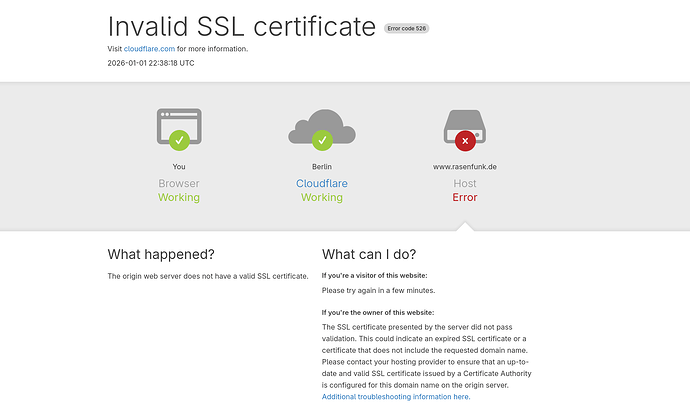Viewport: 690px width, 414px height.
Task: Click the What can I do? heading
Action: pyautogui.click(x=369, y=254)
